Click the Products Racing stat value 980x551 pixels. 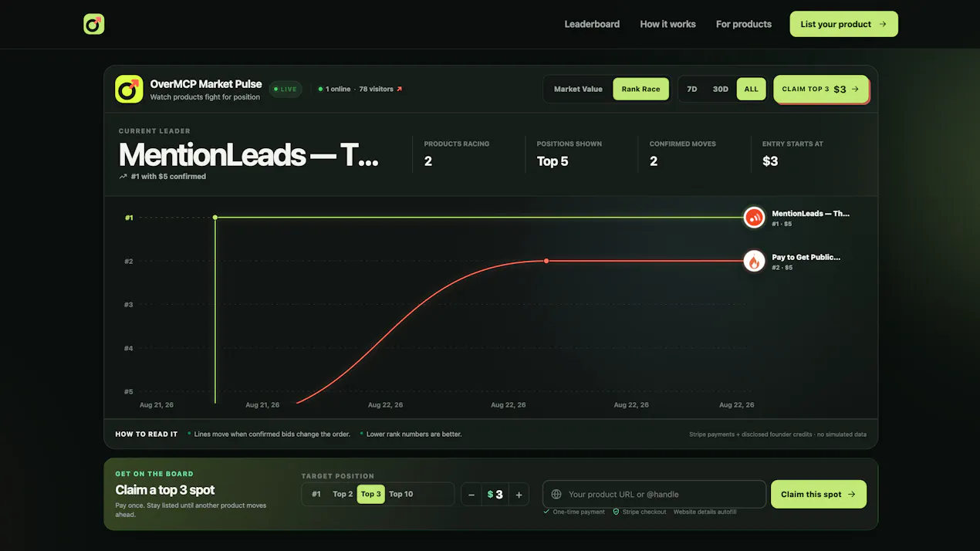click(428, 161)
